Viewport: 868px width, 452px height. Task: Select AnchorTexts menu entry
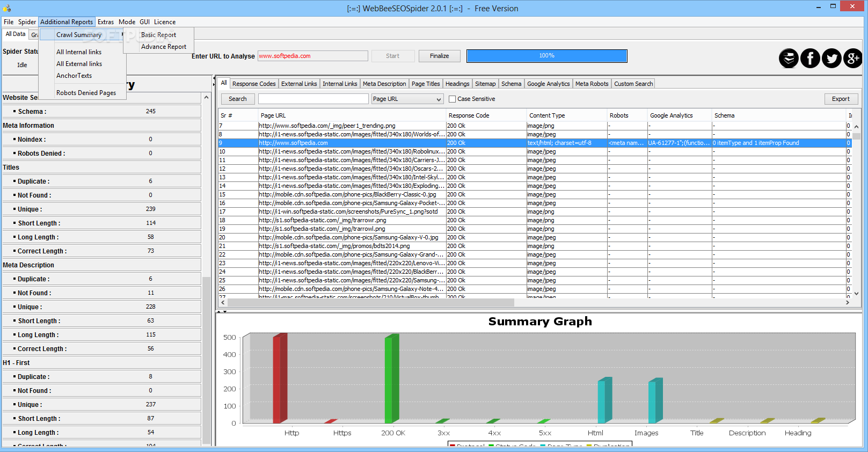pos(83,76)
